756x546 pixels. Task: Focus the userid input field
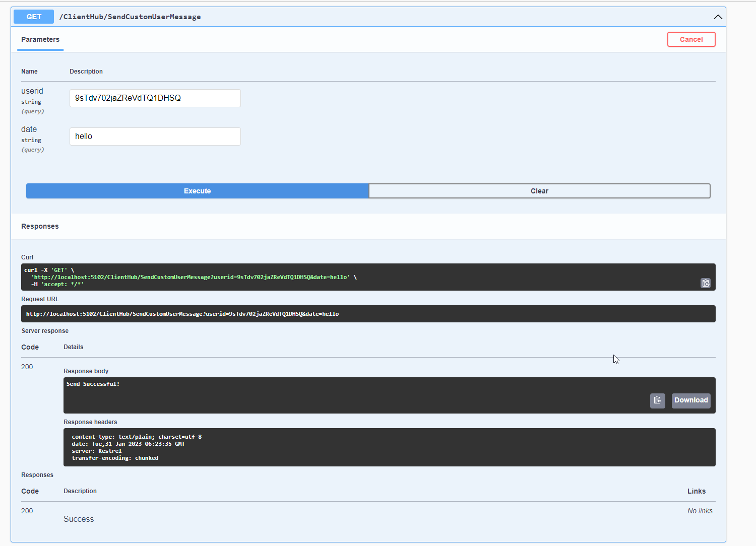point(155,98)
